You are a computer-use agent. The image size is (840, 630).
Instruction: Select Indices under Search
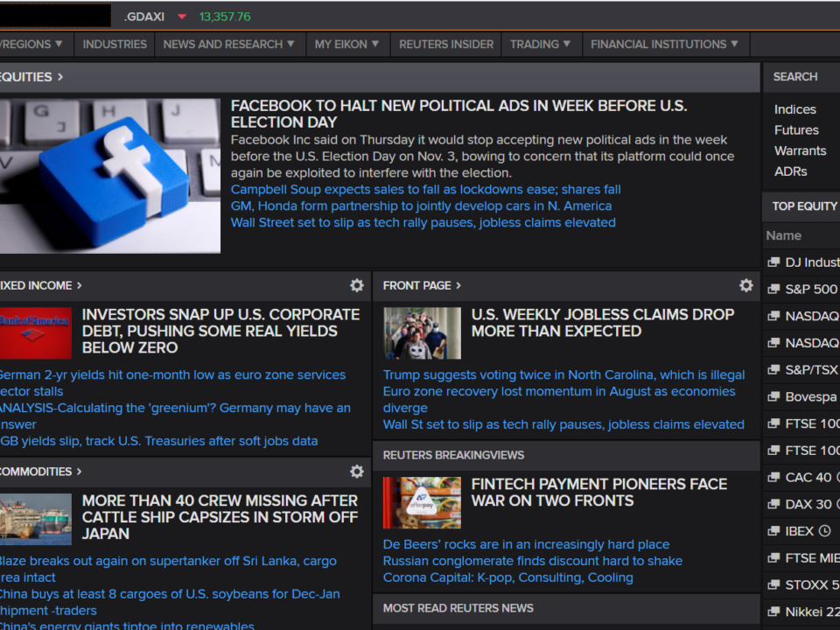click(795, 109)
